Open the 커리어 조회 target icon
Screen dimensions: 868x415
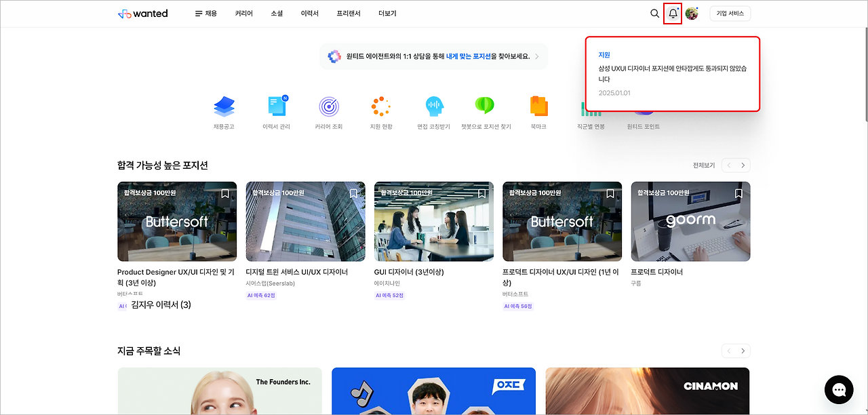click(x=329, y=106)
